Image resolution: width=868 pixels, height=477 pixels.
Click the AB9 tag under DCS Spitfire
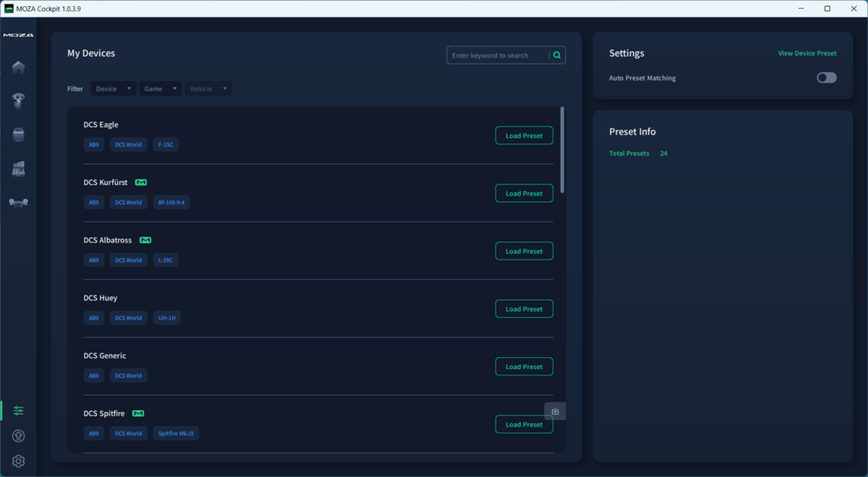[94, 434]
